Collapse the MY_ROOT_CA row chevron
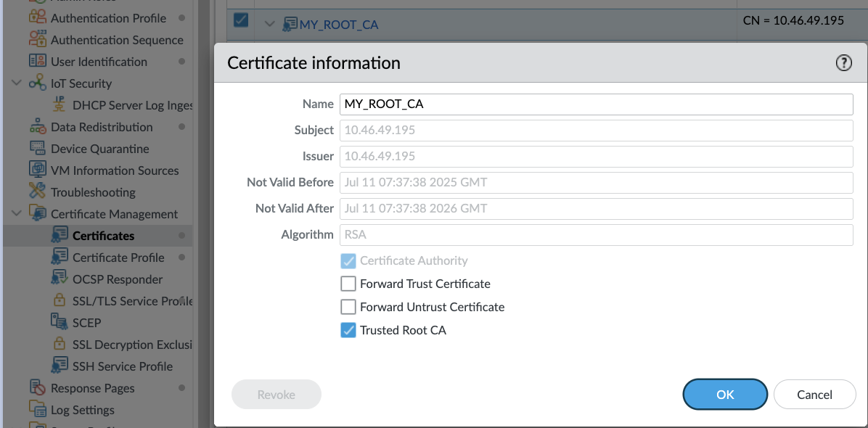Screen dimensions: 868x428 (269, 24)
